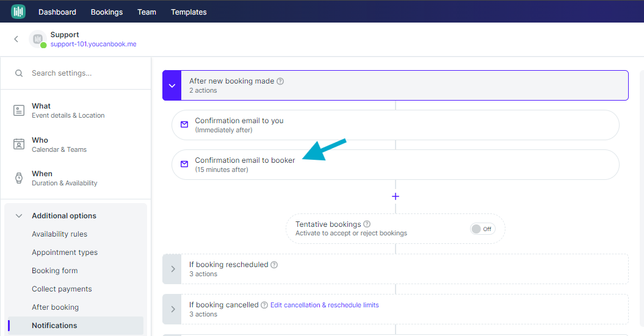Go back using the left arrow
Screen dimensions: 644x336
click(x=16, y=39)
